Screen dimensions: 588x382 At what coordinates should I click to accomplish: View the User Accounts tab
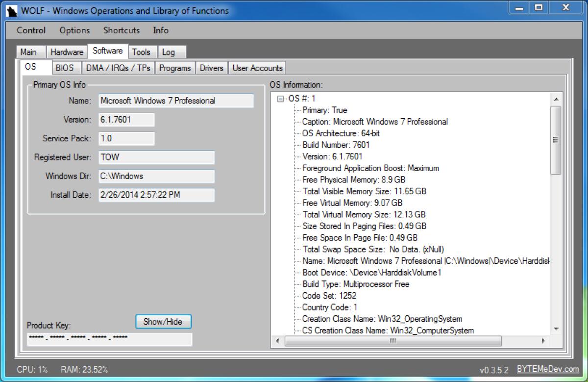[257, 68]
